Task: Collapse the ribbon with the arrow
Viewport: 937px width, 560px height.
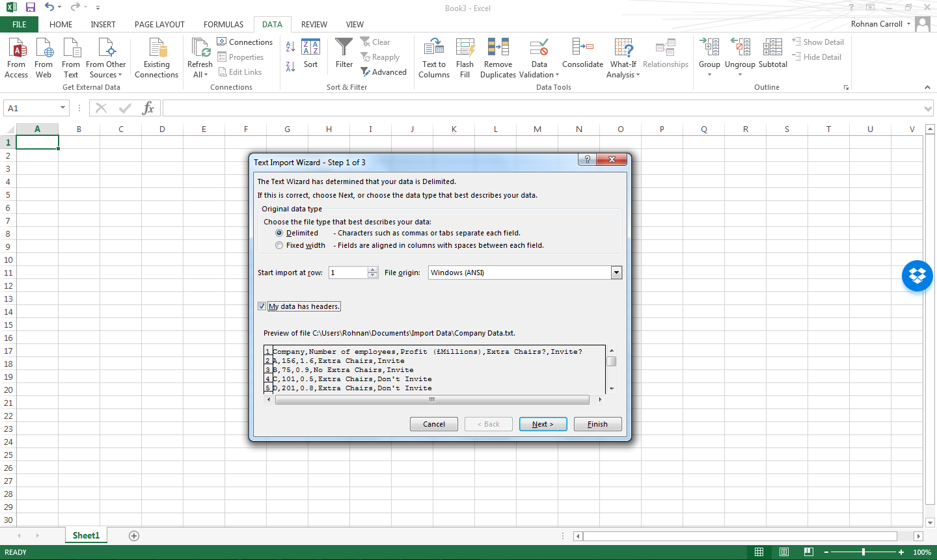Action: coord(927,87)
